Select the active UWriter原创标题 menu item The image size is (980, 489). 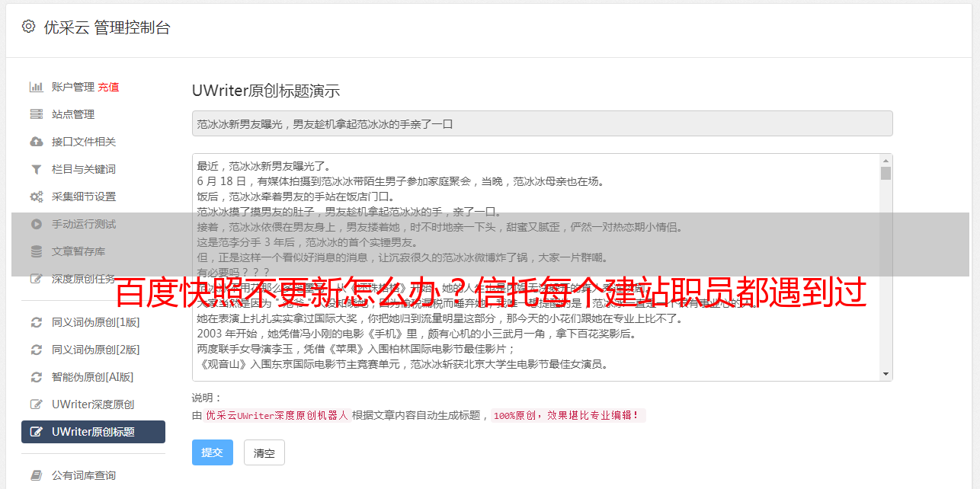pos(93,432)
